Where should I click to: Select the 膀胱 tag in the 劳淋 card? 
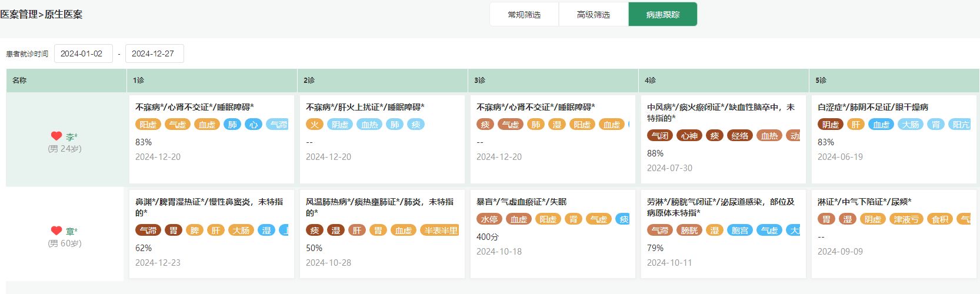[689, 230]
